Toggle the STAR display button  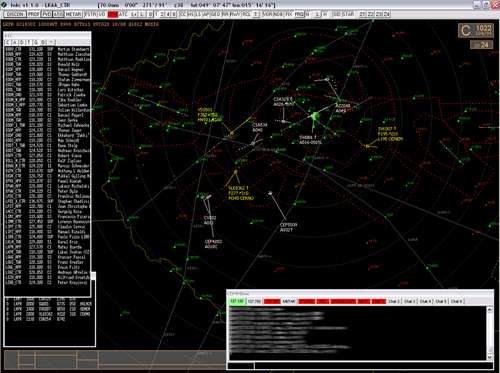click(348, 14)
